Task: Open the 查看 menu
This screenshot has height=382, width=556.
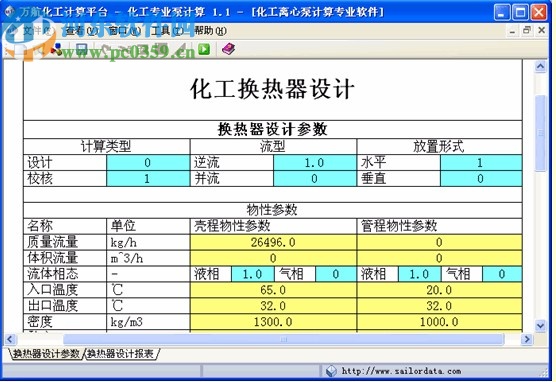Action: [82, 31]
